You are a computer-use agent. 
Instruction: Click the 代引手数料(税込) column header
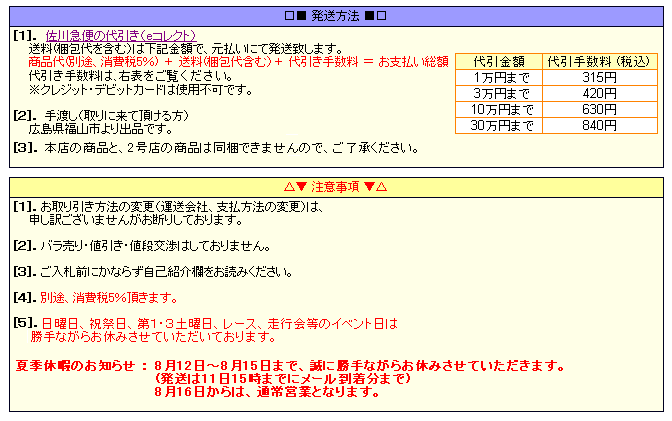click(x=600, y=62)
